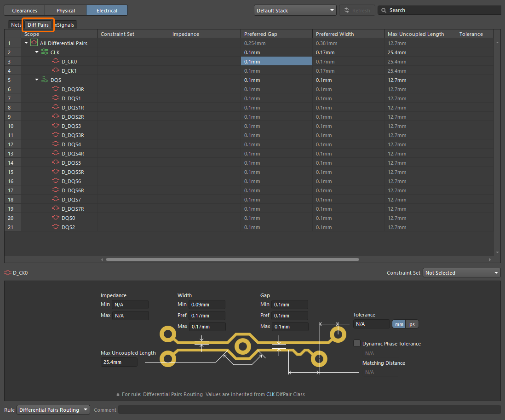This screenshot has height=420, width=505.
Task: Enable the Dynamic Phase Tolerance checkbox
Action: point(357,343)
